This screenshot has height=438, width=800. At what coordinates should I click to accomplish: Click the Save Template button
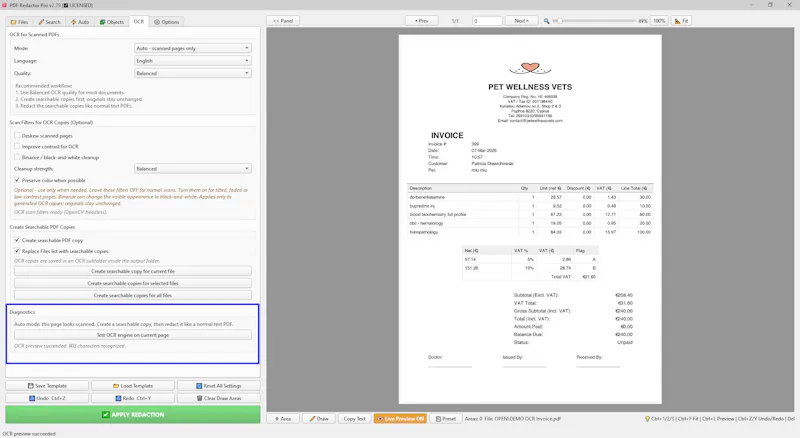click(47, 386)
